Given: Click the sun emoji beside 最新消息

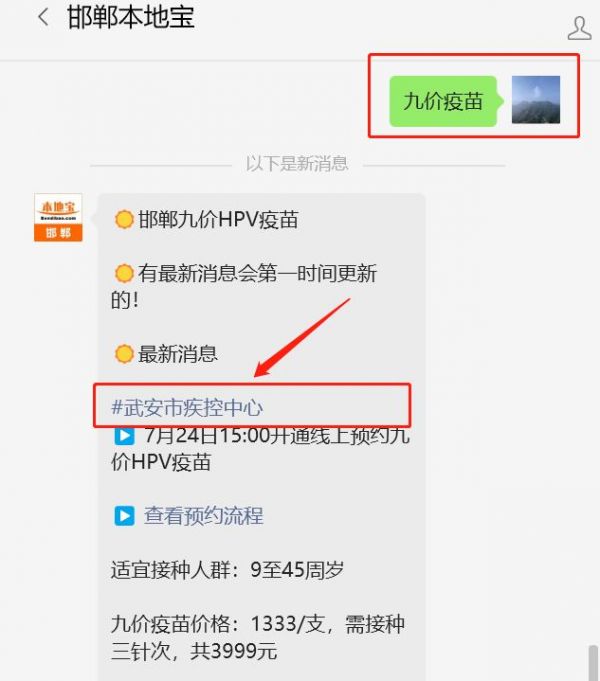Looking at the screenshot, I should click(x=124, y=354).
